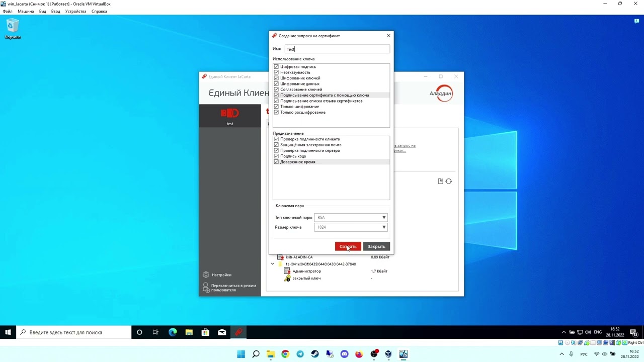Viewport: 644px width, 362px height.
Task: Click the Закрыть button in the dialog
Action: (376, 246)
